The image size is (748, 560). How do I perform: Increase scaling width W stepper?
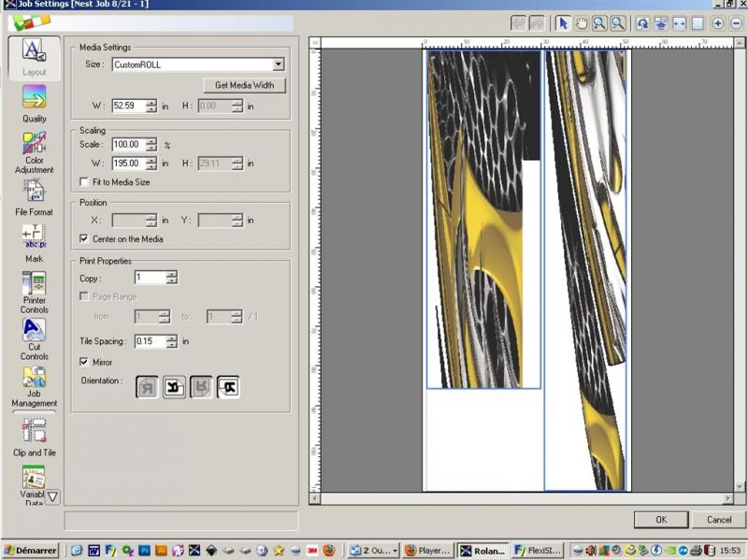click(151, 160)
